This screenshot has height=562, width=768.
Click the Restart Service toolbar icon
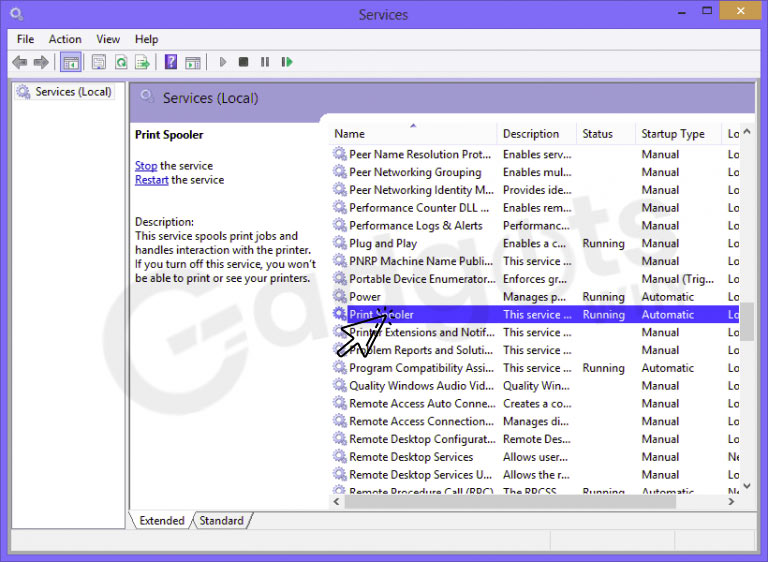287,62
